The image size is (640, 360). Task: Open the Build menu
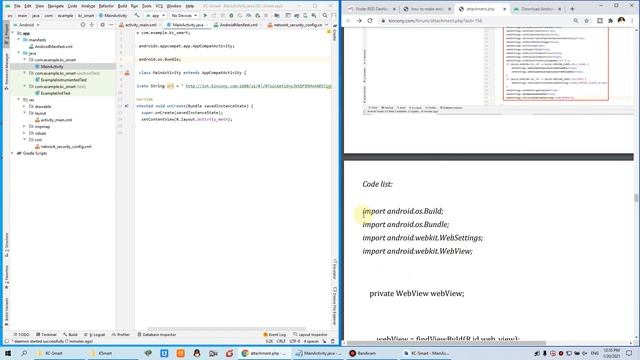122,6
